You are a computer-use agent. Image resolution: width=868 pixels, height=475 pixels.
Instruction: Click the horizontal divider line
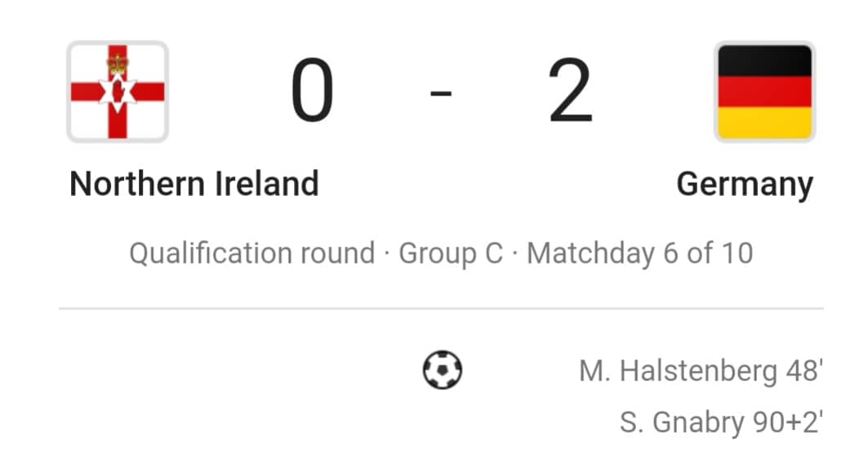pyautogui.click(x=441, y=309)
